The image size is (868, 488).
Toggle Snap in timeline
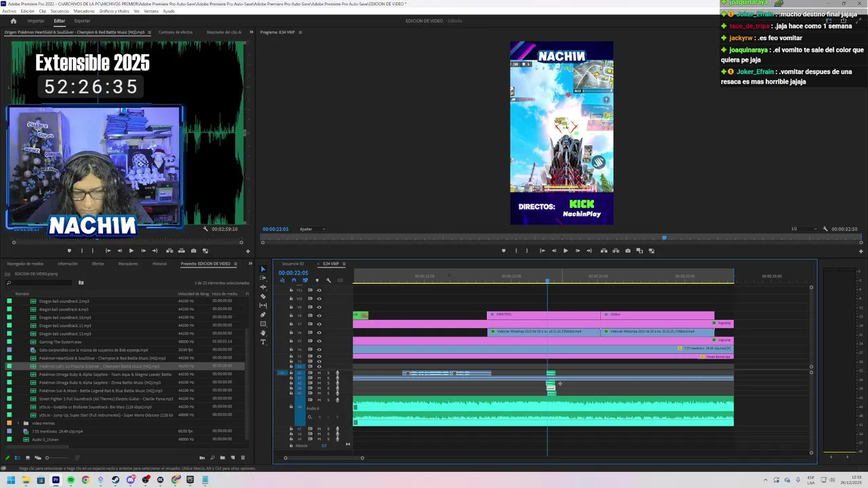(294, 281)
